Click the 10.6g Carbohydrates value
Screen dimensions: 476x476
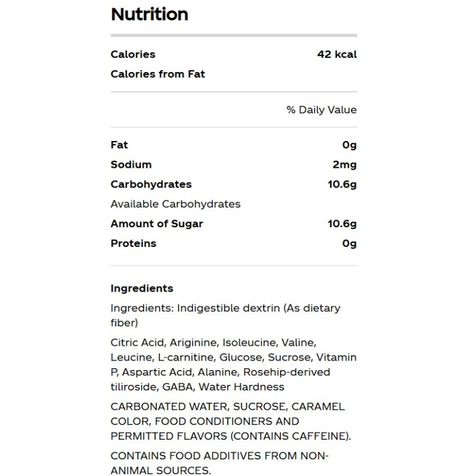click(342, 184)
